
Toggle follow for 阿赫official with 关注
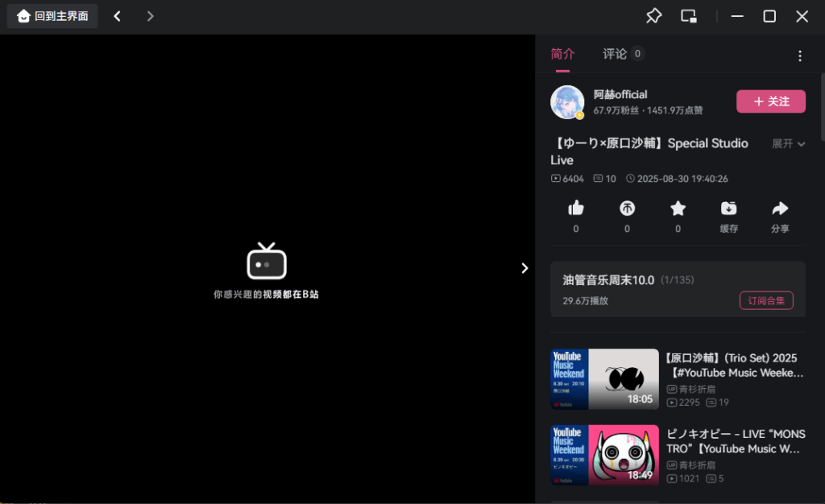point(770,101)
